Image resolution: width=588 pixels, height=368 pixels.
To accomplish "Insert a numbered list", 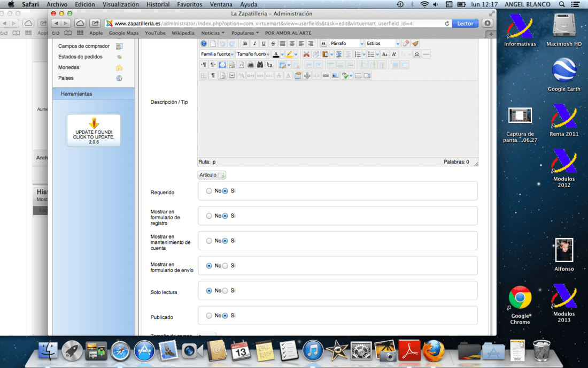I will click(x=358, y=55).
